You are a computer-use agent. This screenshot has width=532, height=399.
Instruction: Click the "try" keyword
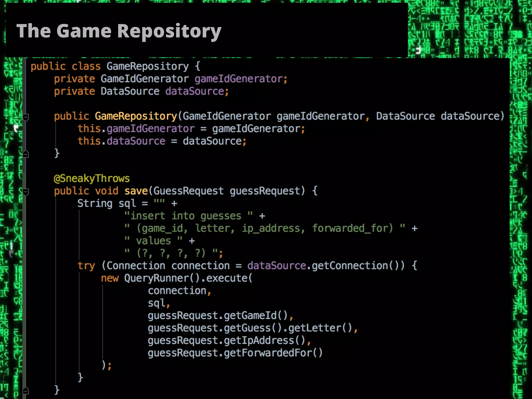coord(86,266)
